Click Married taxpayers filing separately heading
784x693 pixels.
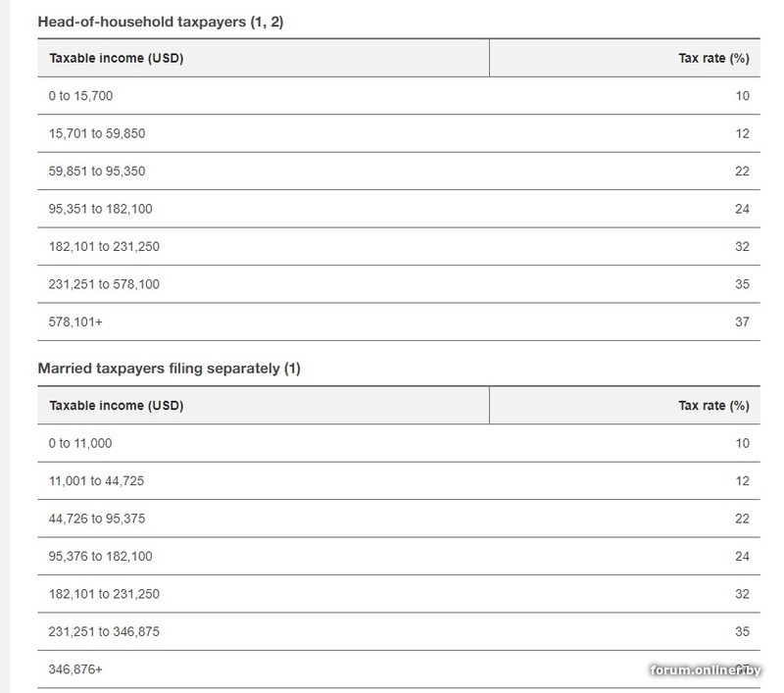(168, 368)
